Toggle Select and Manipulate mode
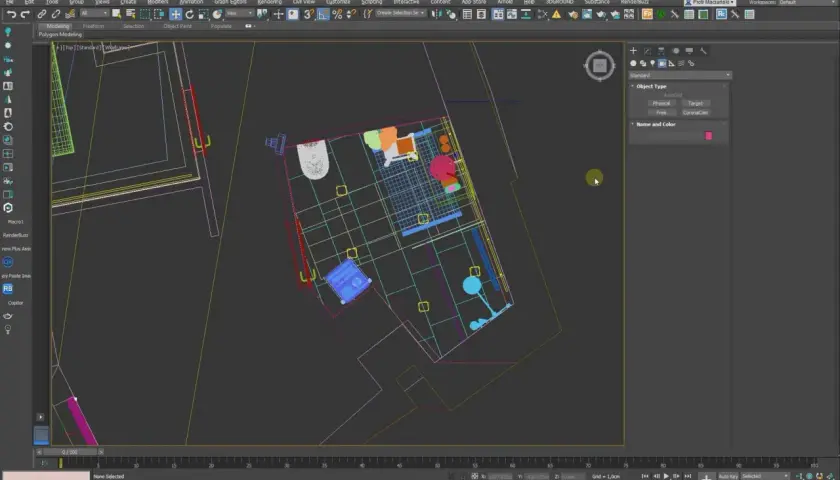 (x=279, y=14)
